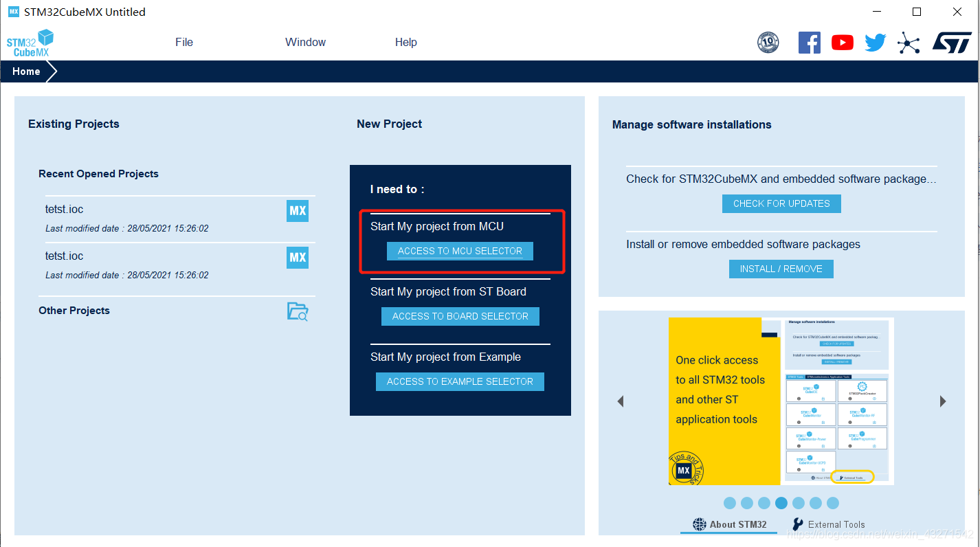Viewport: 980px width, 547px height.
Task: Click the STM32CubeMX logo
Action: (x=30, y=43)
